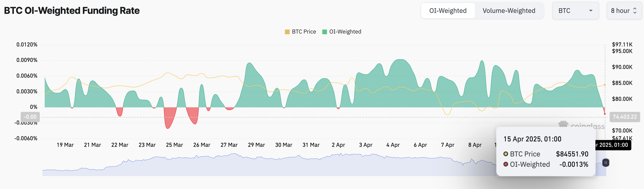Image resolution: width=644 pixels, height=189 pixels.
Task: Click the yellow BTC Price tooltip marker
Action: click(506, 154)
